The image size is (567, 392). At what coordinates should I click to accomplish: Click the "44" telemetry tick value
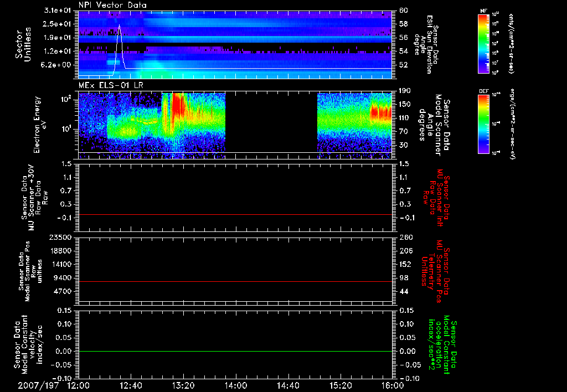click(404, 291)
